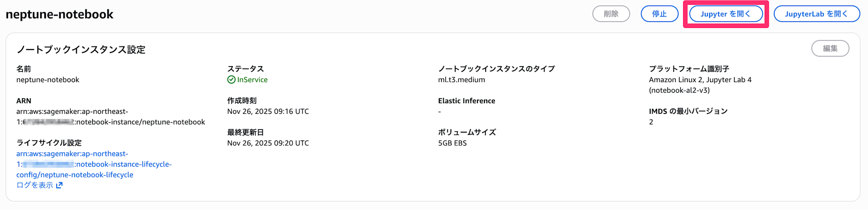Click the 5GB EBS volume size value
The height and width of the screenshot is (210, 868).
pyautogui.click(x=452, y=143)
